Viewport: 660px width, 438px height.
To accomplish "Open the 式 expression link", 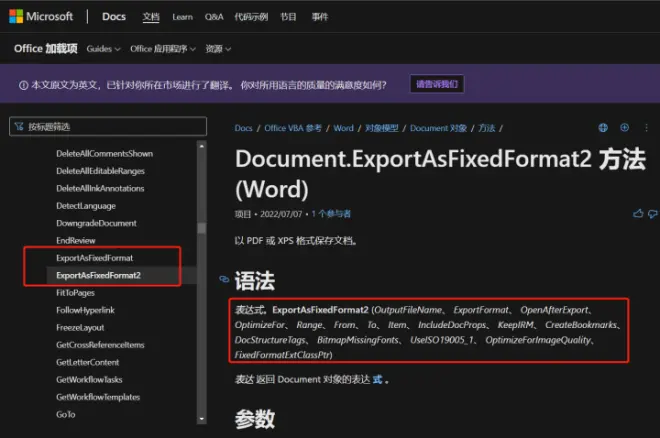I will point(377,379).
